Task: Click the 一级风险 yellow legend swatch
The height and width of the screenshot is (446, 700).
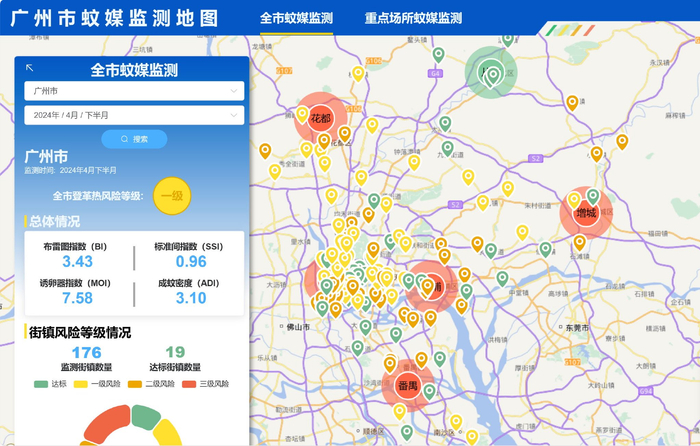Action: [x=81, y=384]
